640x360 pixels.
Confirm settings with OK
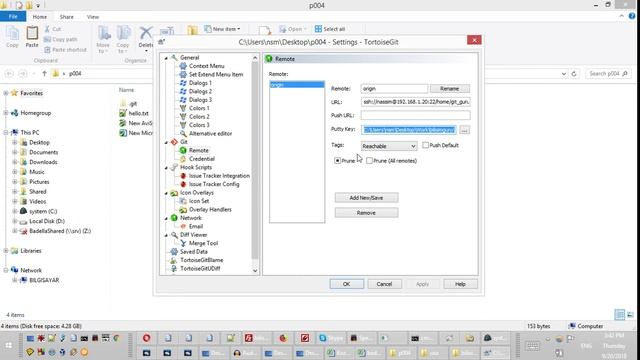[347, 284]
